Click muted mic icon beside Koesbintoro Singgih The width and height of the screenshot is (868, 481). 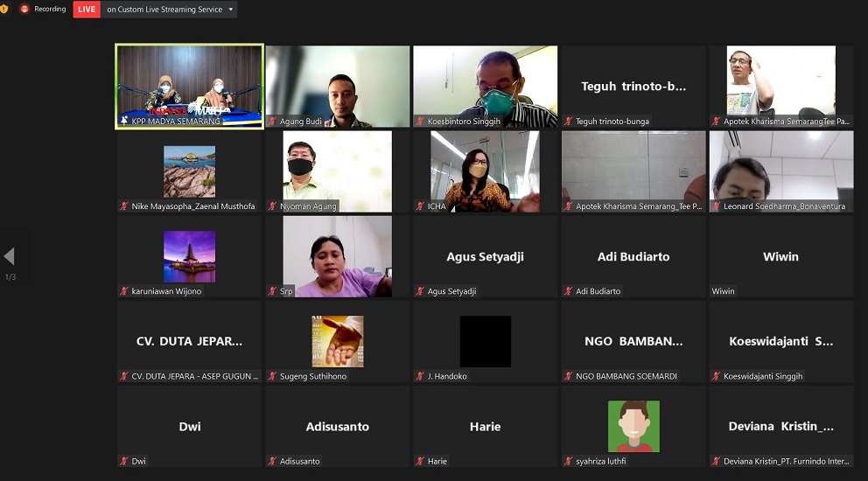[420, 122]
